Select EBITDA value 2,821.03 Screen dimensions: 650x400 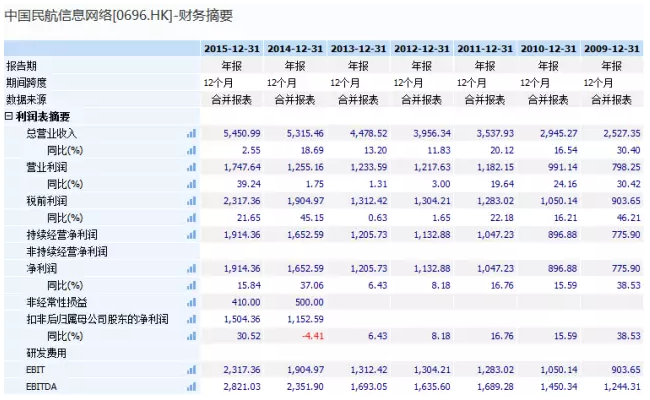coord(242,387)
